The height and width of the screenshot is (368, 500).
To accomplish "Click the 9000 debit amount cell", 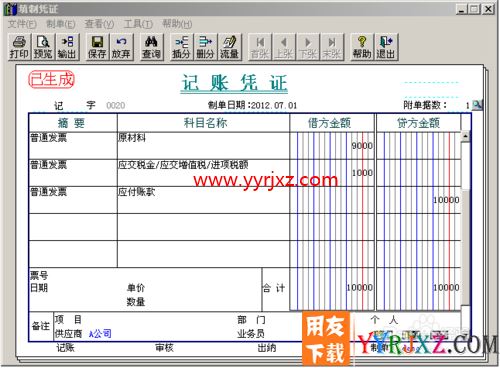I will tap(332, 146).
